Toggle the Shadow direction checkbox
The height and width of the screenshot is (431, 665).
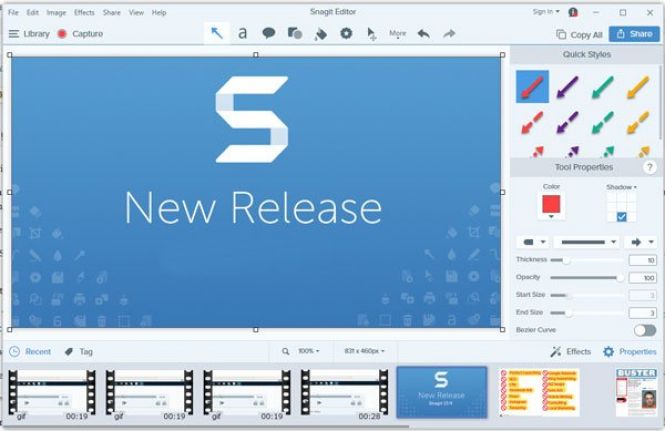[x=621, y=217]
